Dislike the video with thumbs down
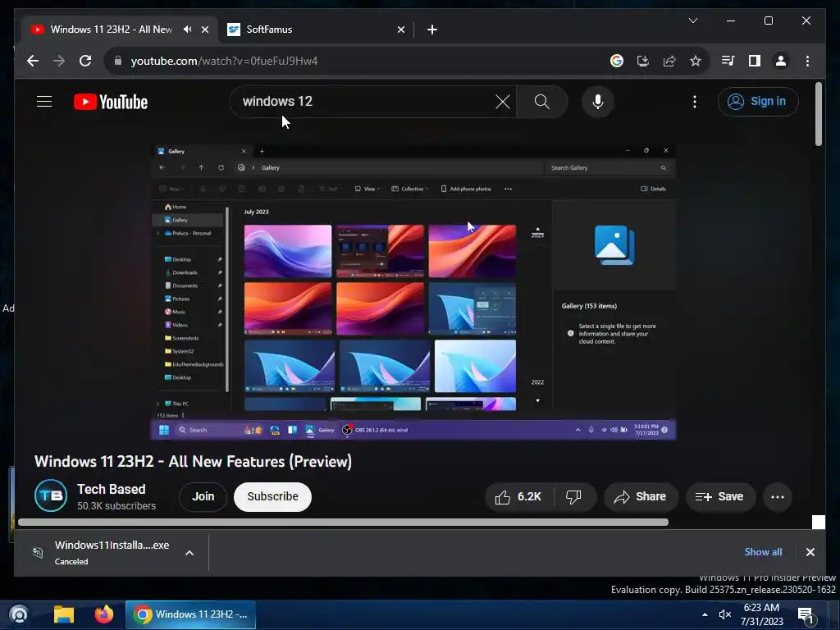Viewport: 840px width, 630px height. (x=573, y=496)
